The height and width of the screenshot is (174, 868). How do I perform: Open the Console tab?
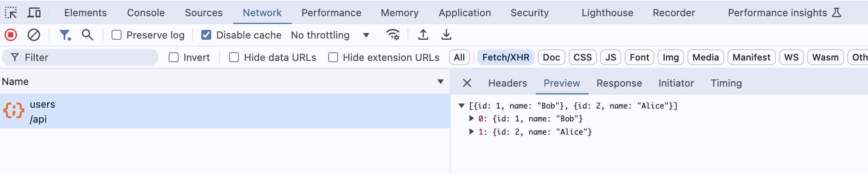coord(146,13)
